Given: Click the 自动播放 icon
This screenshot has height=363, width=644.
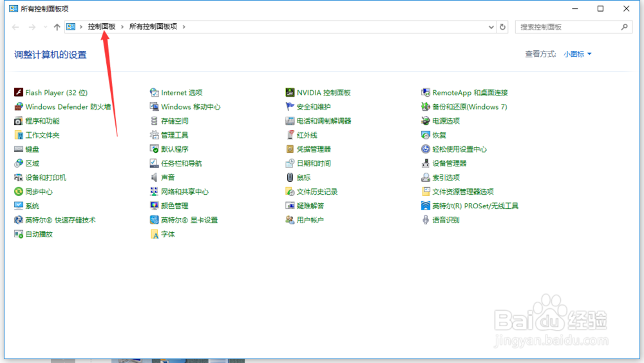Looking at the screenshot, I should tap(19, 234).
